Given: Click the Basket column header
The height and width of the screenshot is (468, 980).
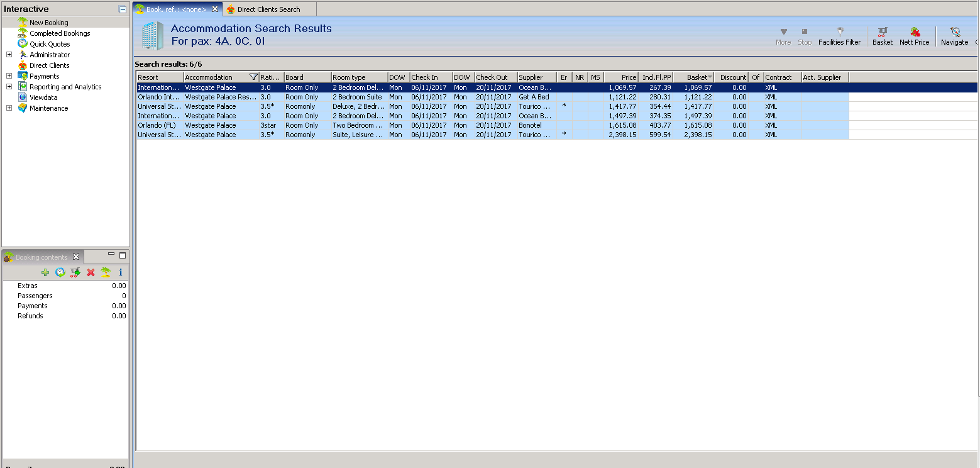Looking at the screenshot, I should (x=693, y=77).
